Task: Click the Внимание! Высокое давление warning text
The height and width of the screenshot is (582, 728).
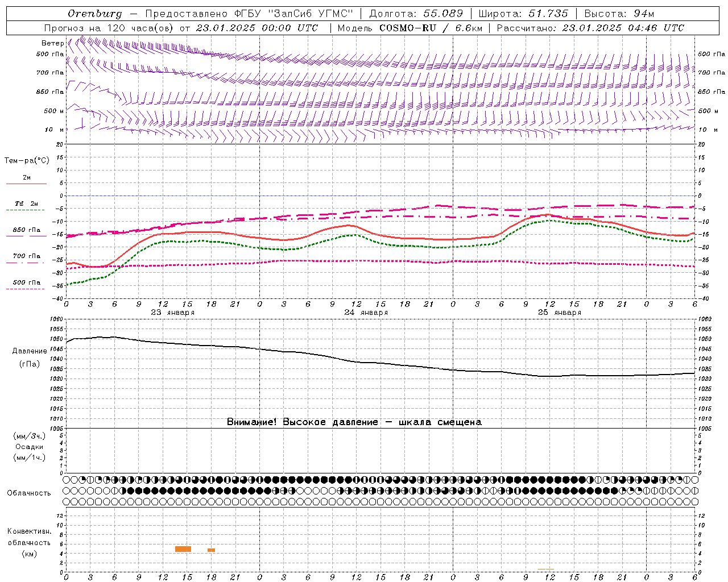Action: tap(354, 422)
